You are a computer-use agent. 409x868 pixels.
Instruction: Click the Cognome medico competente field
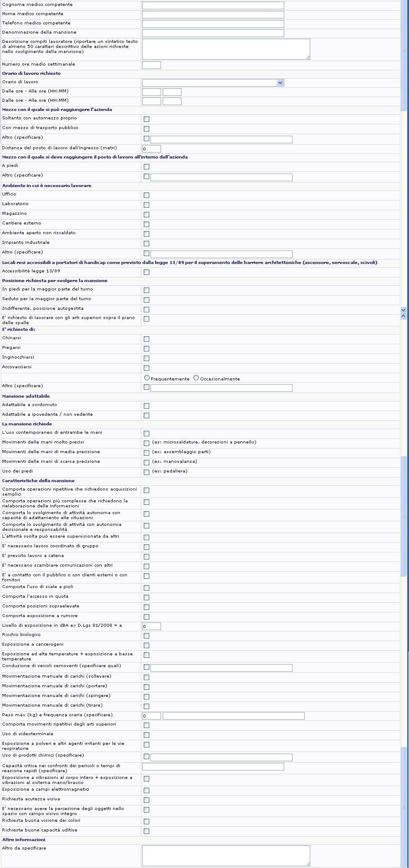(x=213, y=5)
